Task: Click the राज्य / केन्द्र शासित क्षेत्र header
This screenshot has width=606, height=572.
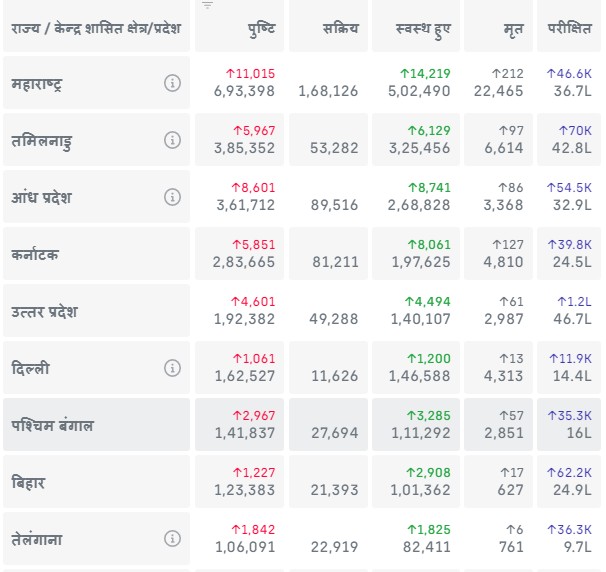Action: pos(96,29)
